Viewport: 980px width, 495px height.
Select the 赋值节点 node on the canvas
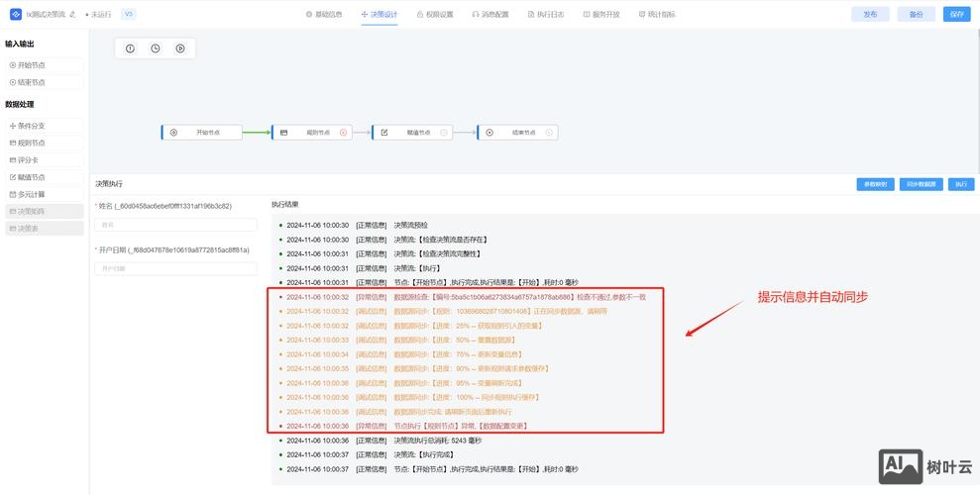[412, 133]
